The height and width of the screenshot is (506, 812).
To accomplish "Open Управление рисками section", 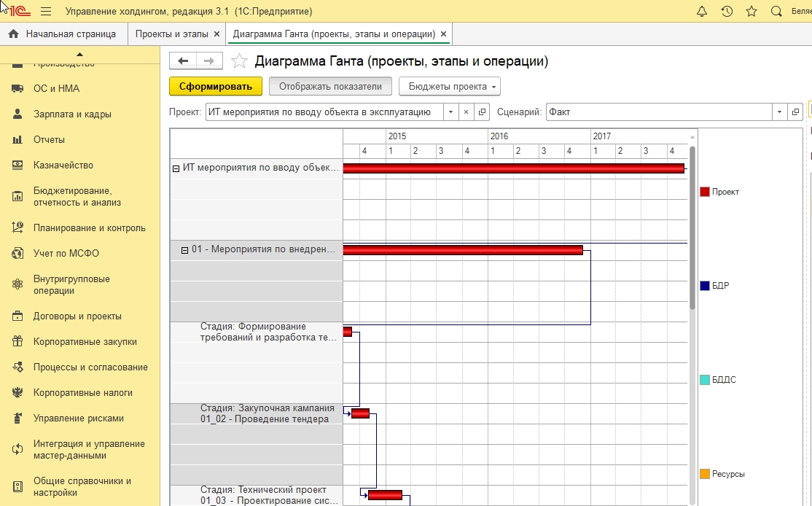I will pos(79,418).
